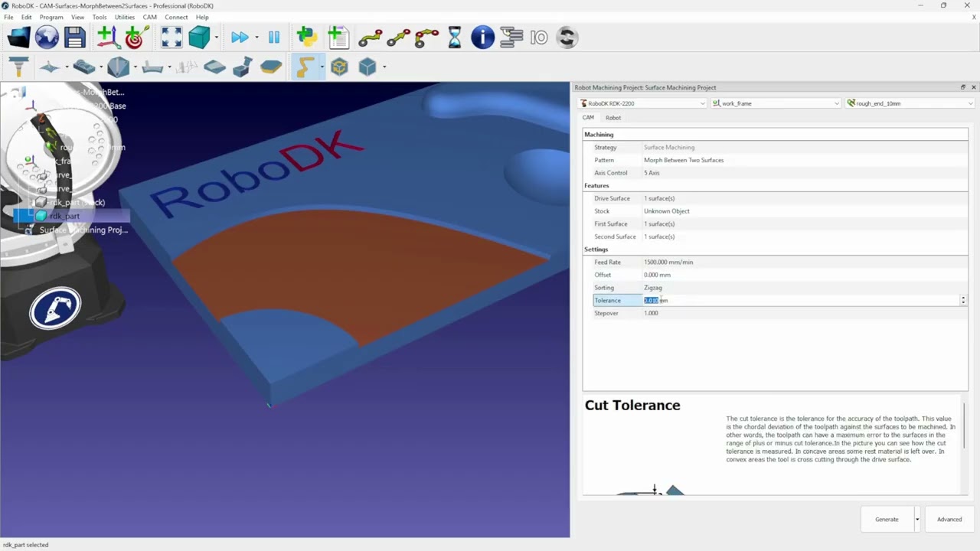The height and width of the screenshot is (551, 980).
Task: Save the station with the floppy disk icon
Action: coord(74,37)
